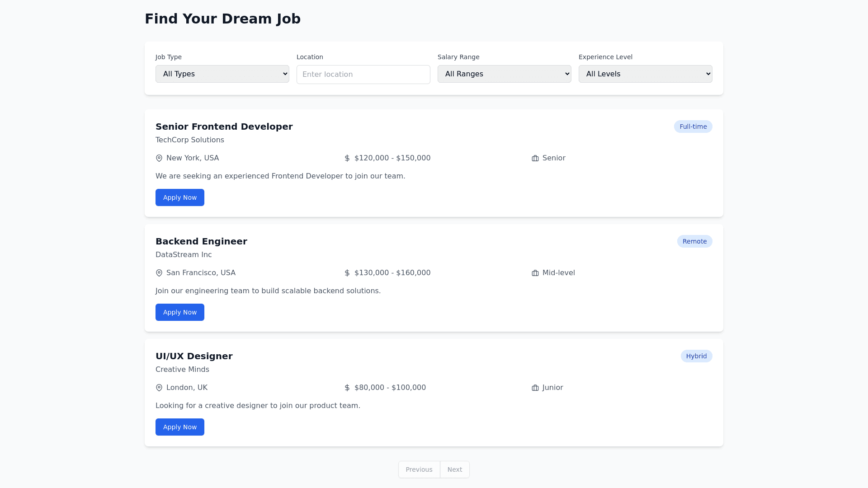Image resolution: width=868 pixels, height=488 pixels.
Task: Open the Experience Level dropdown
Action: 645,74
